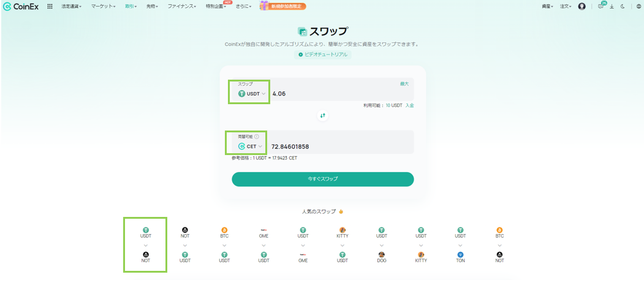Image resolution: width=644 pixels, height=288 pixels.
Task: Expand the マーケット menu
Action: 104,7
